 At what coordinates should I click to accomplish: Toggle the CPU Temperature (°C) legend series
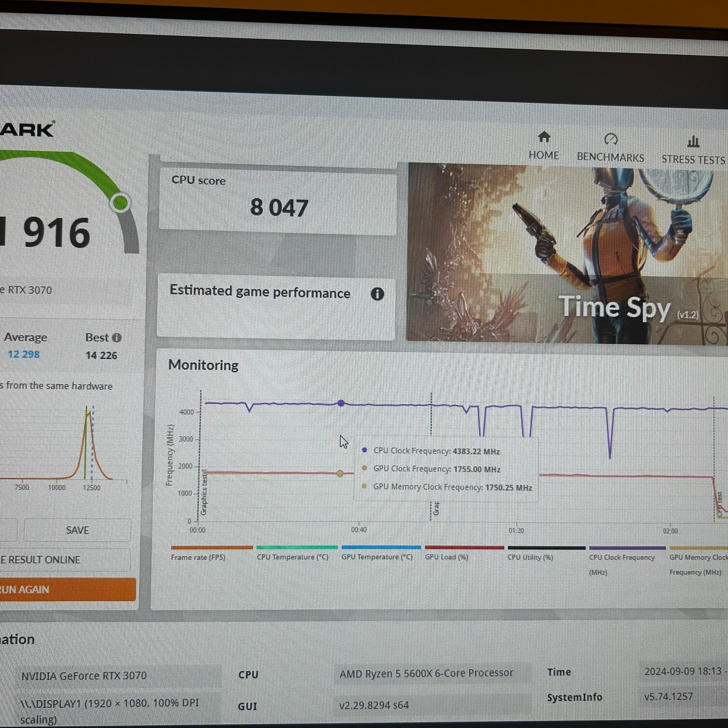point(297,553)
